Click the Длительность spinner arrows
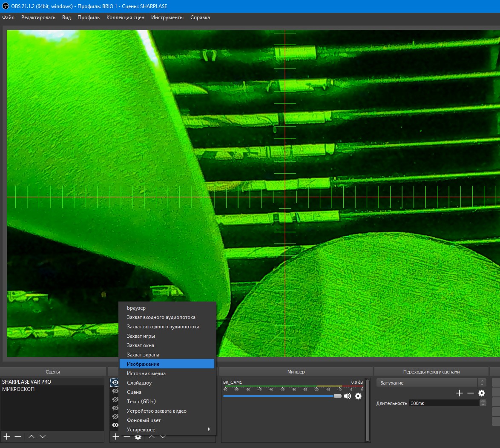500x448 pixels. [483, 403]
